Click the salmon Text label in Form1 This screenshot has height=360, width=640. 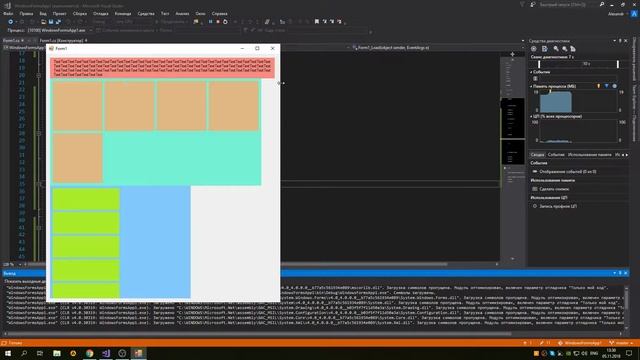[x=162, y=68]
